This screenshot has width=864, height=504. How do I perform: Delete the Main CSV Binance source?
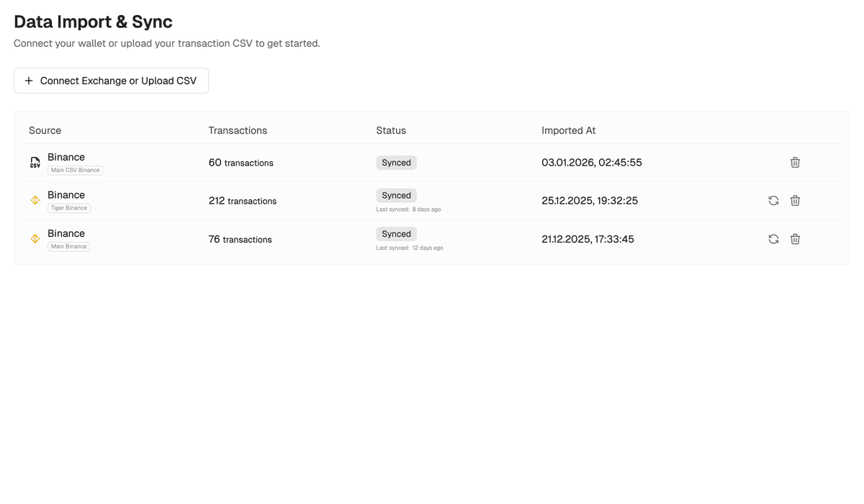point(795,163)
